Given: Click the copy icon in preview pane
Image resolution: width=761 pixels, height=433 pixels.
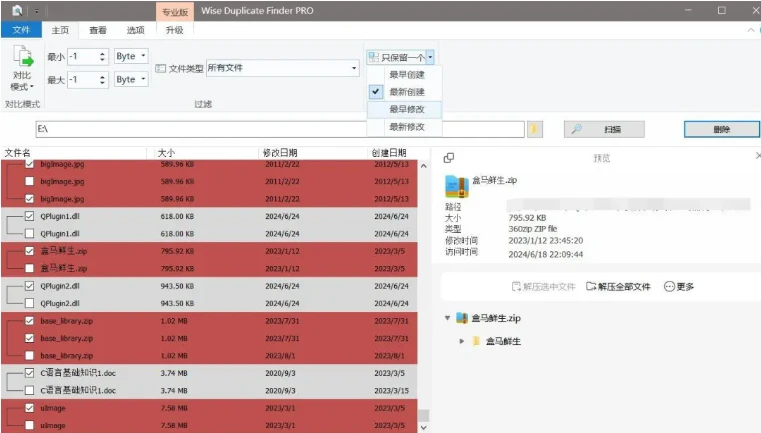Looking at the screenshot, I should point(449,158).
